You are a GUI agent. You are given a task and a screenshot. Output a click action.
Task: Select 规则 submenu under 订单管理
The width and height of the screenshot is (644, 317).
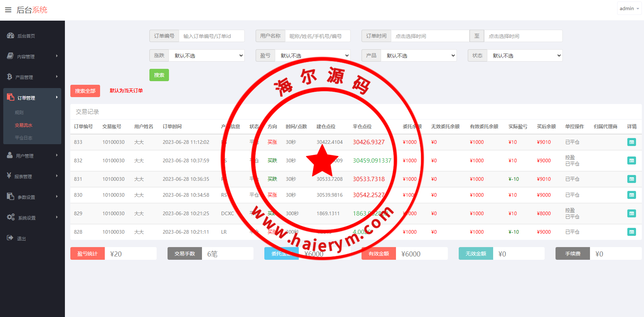19,112
